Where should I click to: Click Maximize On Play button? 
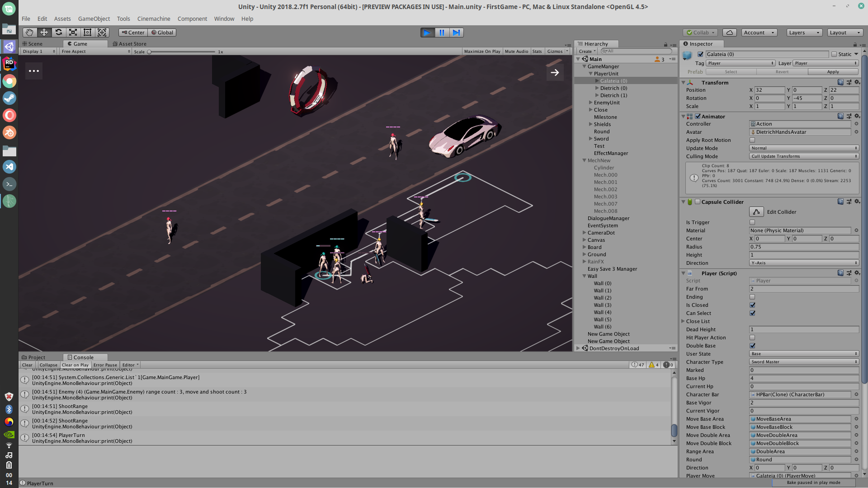tap(482, 52)
